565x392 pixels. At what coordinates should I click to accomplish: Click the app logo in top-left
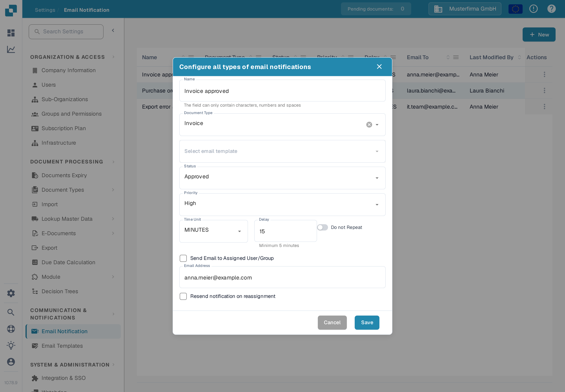tap(11, 10)
